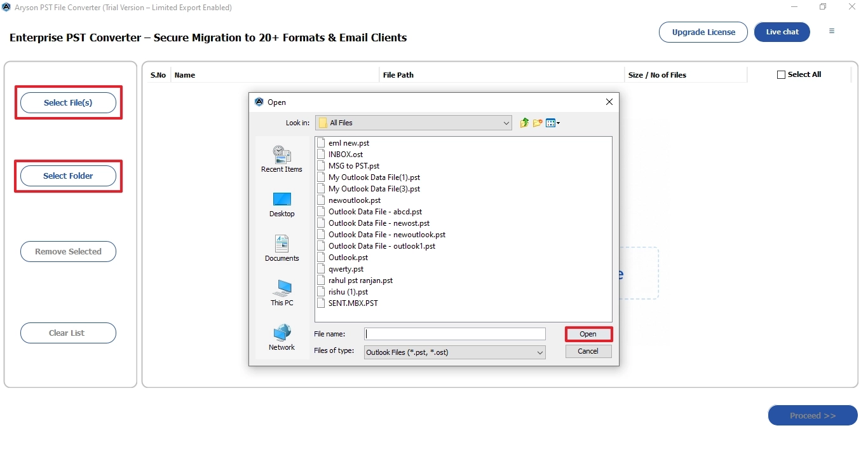Select newoutlook.pst in the list
This screenshot has width=868, height=463.
pos(355,200)
